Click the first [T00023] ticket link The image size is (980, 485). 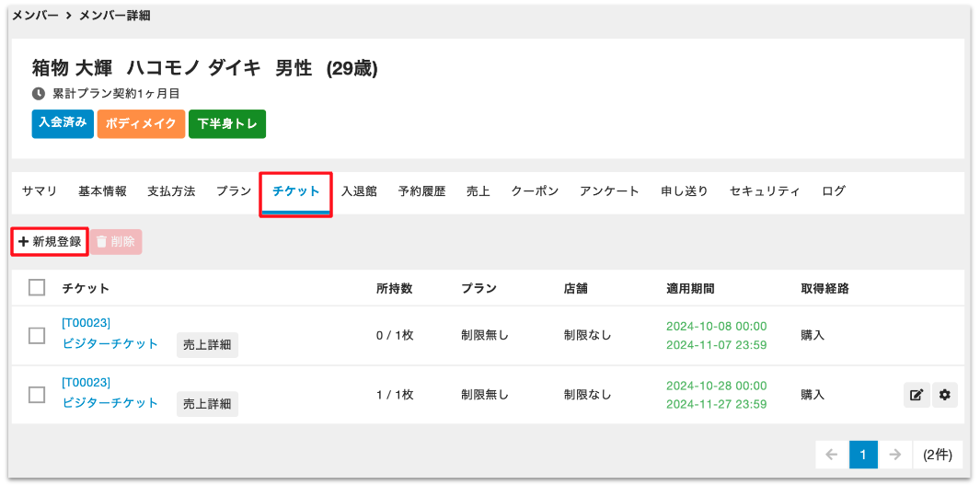[x=86, y=323]
